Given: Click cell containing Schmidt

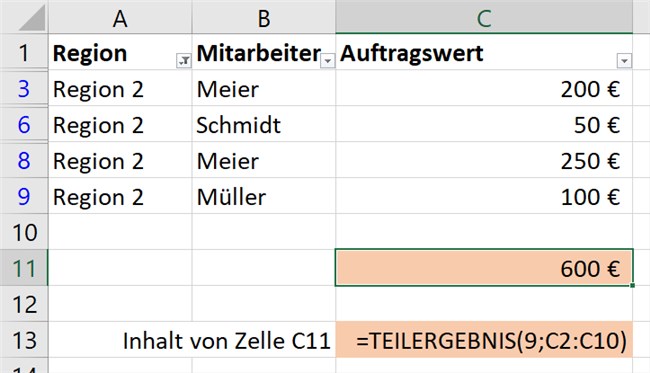Looking at the screenshot, I should [x=264, y=124].
